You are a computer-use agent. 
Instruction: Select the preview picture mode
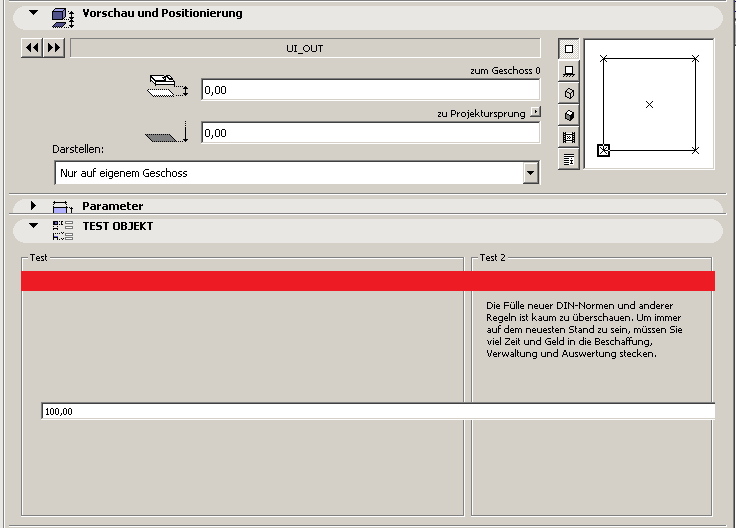click(x=569, y=137)
